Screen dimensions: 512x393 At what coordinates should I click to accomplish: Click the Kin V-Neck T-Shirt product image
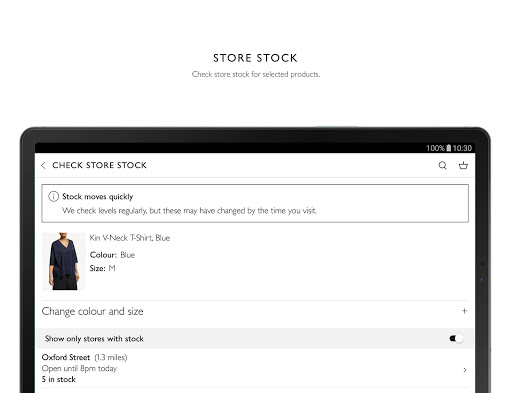click(64, 261)
